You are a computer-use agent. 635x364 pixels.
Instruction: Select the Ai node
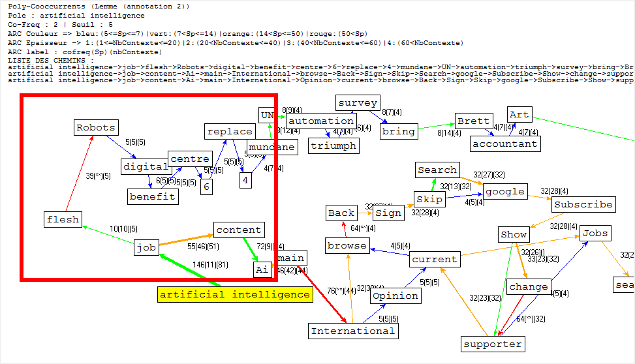coord(262,269)
